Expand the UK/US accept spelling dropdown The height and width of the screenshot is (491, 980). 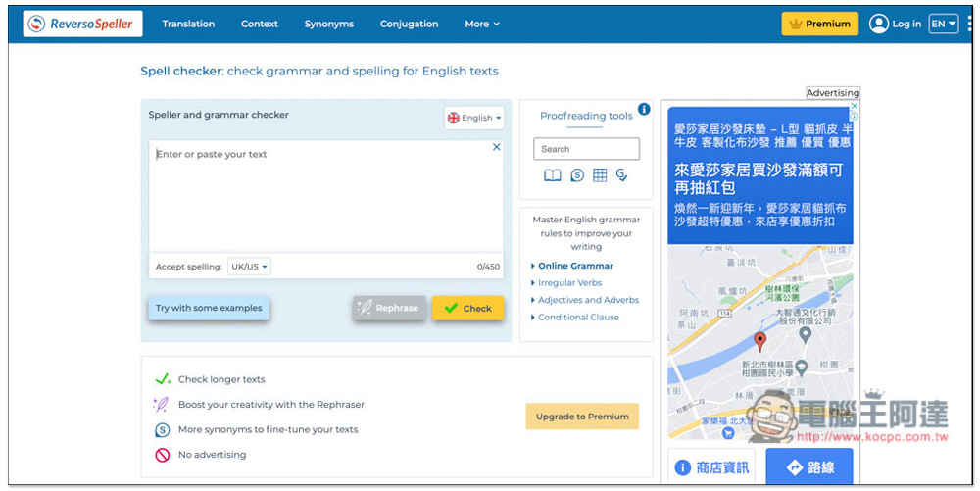pyautogui.click(x=250, y=267)
